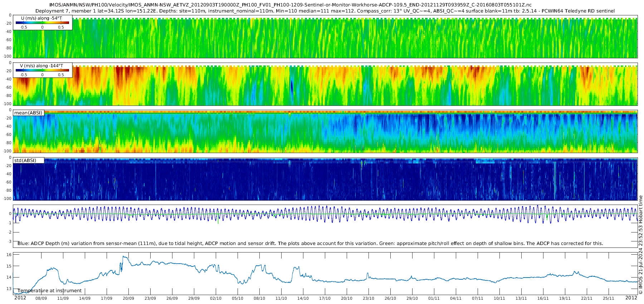
Task: Click the '-100' depth tick on the U velocity panel
Action: click(x=7, y=57)
